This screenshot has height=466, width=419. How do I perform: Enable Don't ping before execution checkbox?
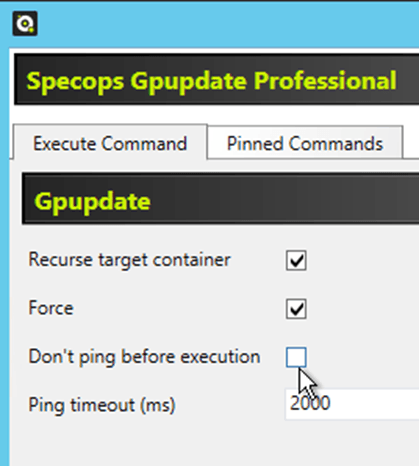pyautogui.click(x=296, y=357)
